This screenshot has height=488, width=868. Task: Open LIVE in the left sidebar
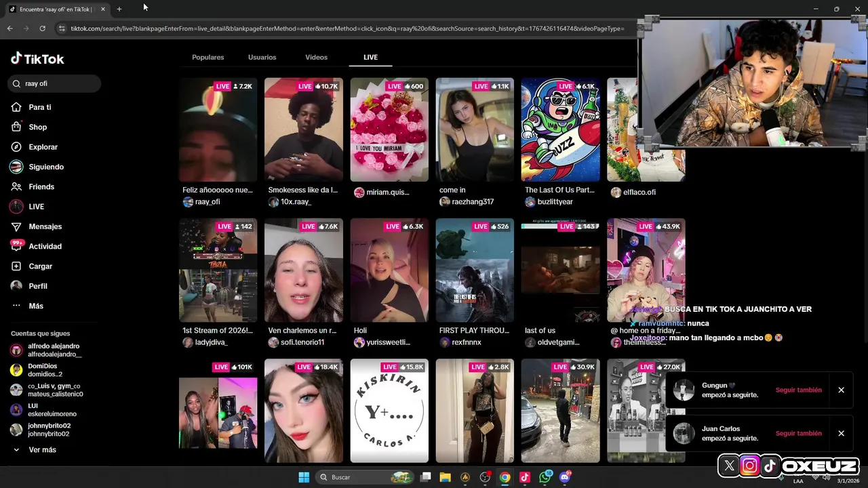pyautogui.click(x=36, y=207)
